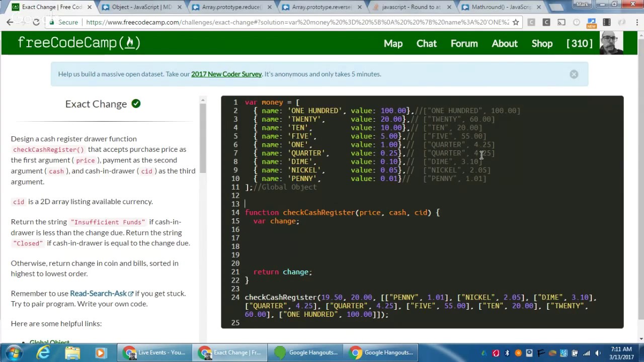This screenshot has height=362, width=644.
Task: Close the Exact Change browser tab
Action: point(89,7)
